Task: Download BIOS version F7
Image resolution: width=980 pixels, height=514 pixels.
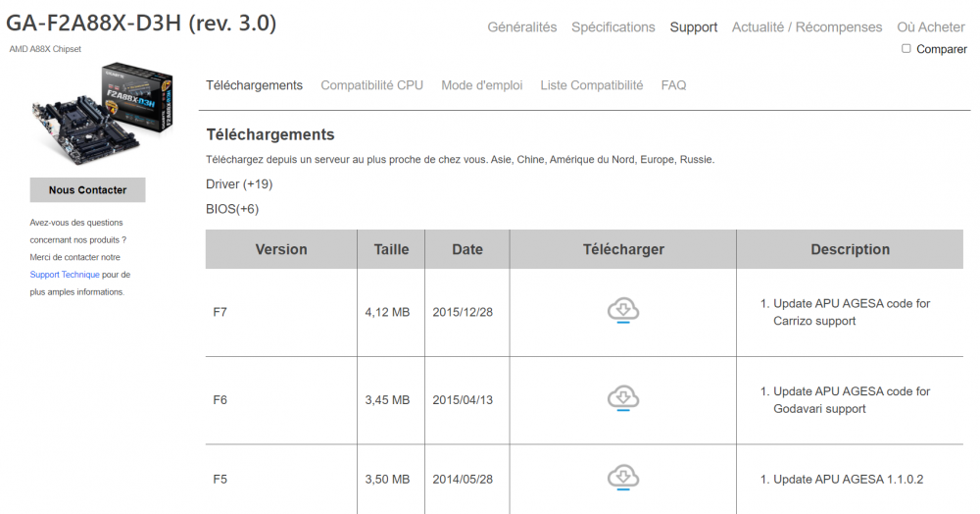Action: click(622, 312)
